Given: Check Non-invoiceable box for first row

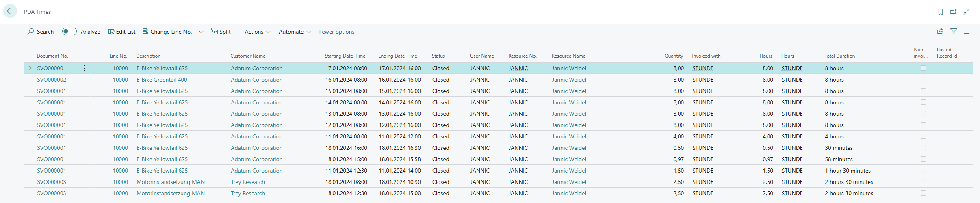Looking at the screenshot, I should click(923, 68).
